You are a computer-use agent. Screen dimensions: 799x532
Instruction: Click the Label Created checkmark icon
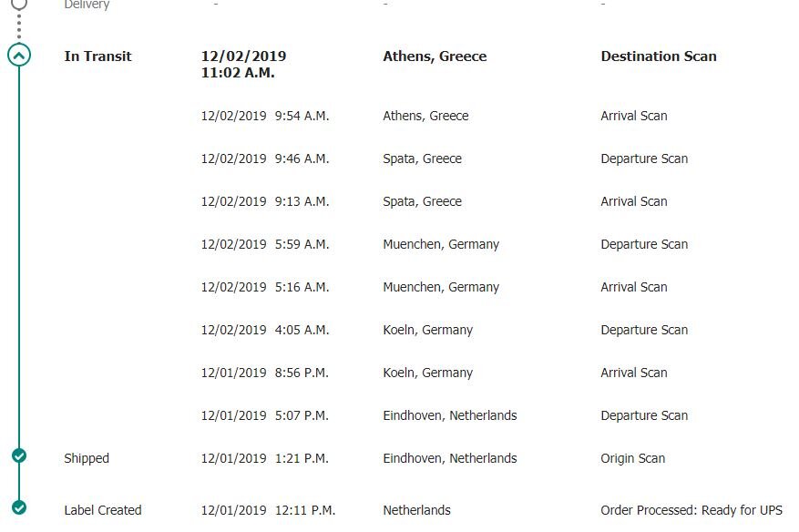19,507
